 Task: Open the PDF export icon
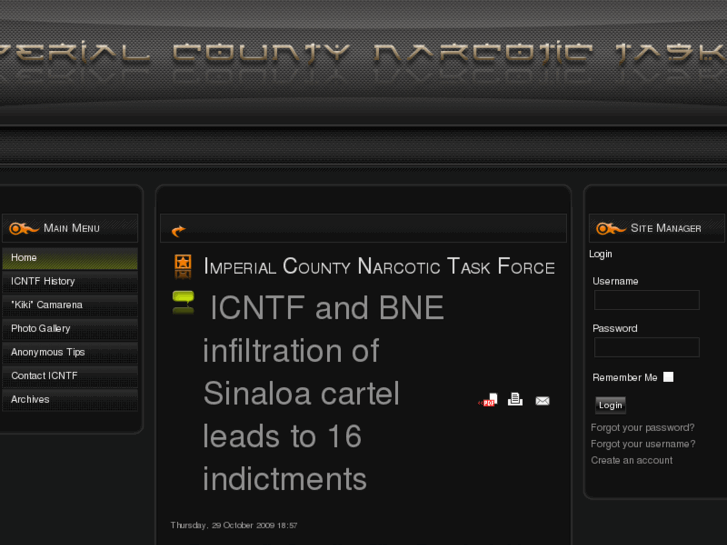(488, 400)
